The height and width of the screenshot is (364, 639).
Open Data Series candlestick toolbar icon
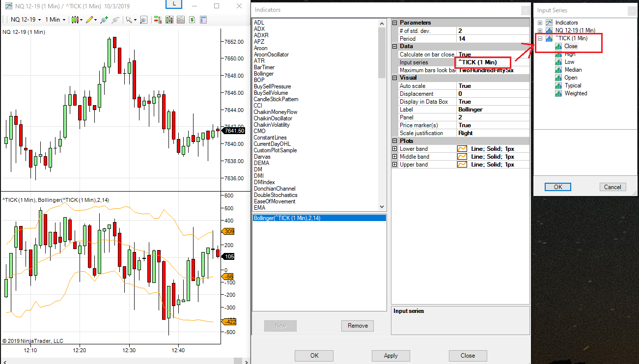(169, 20)
